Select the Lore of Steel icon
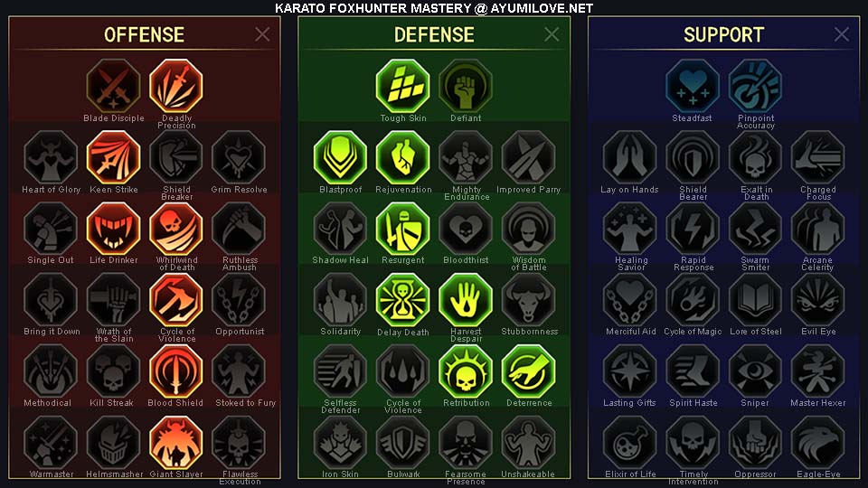The height and width of the screenshot is (488, 868). (755, 300)
